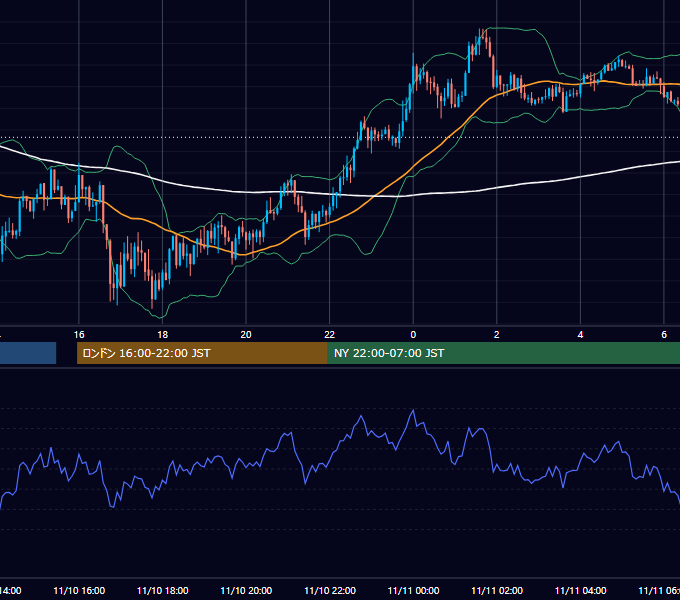This screenshot has height=600, width=680.
Task: Click the highest candlestick near 02:00
Action: [480, 42]
